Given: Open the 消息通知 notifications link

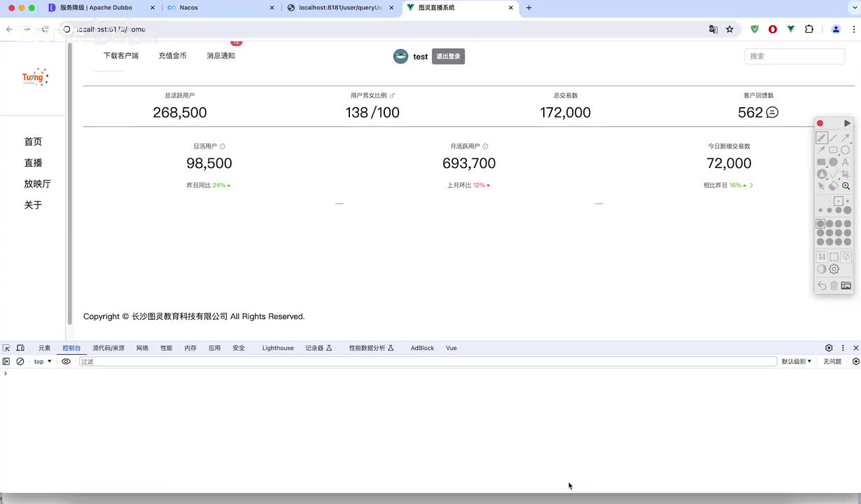Looking at the screenshot, I should [x=220, y=56].
